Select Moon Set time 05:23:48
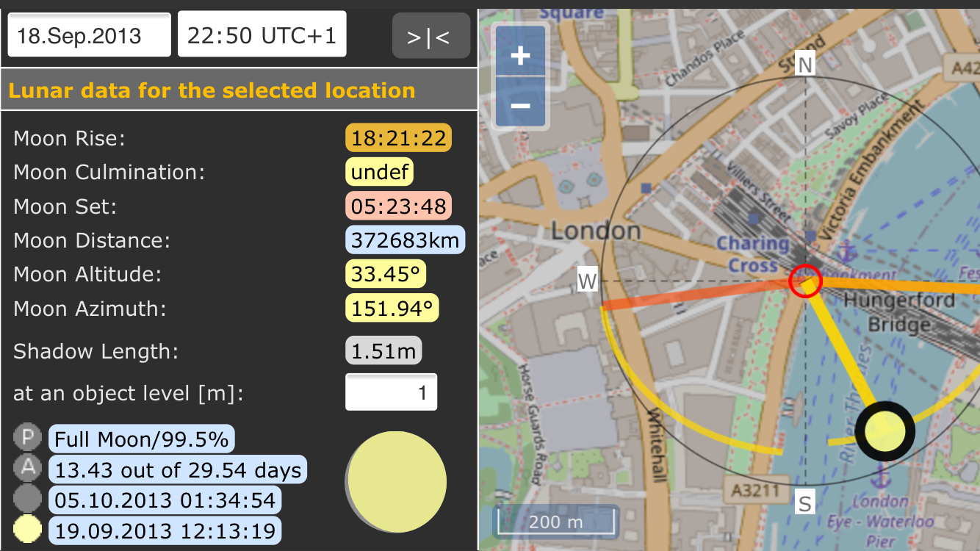Viewport: 980px width, 551px height. click(399, 206)
